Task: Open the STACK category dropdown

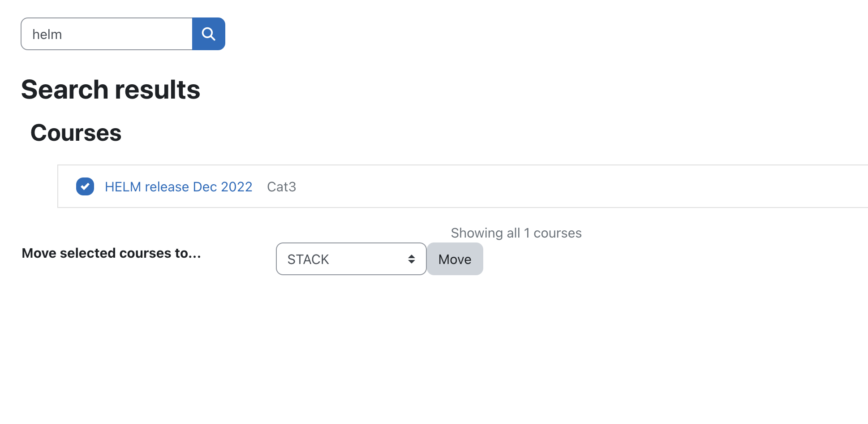Action: [351, 259]
